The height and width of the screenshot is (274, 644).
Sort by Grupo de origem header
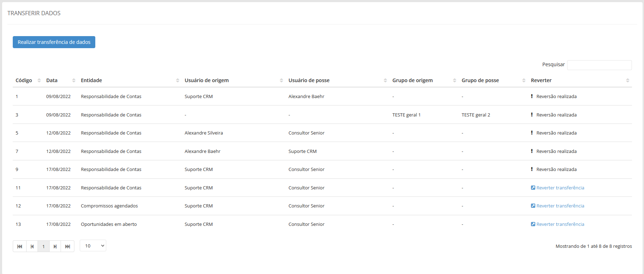coord(412,80)
